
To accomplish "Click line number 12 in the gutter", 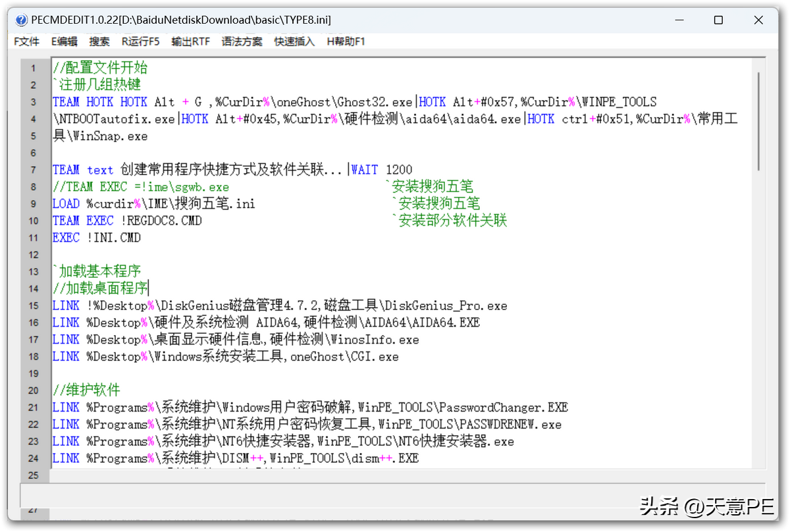I will coord(34,255).
